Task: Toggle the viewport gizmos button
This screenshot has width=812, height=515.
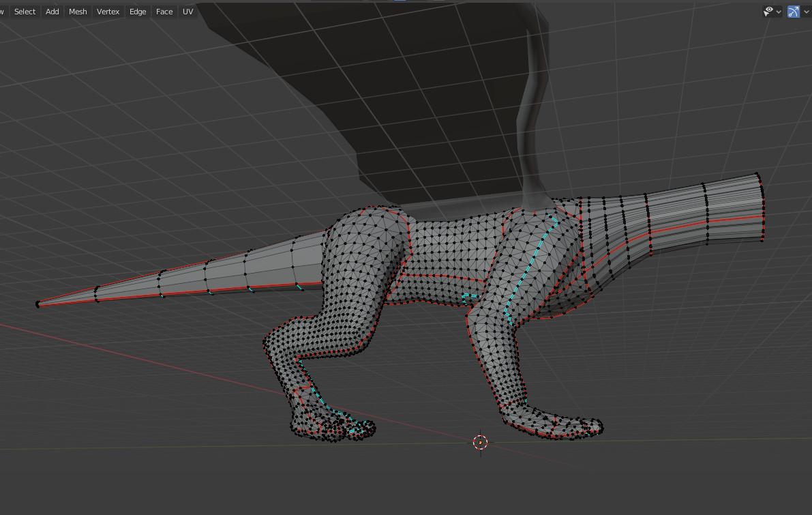Action: coord(794,12)
